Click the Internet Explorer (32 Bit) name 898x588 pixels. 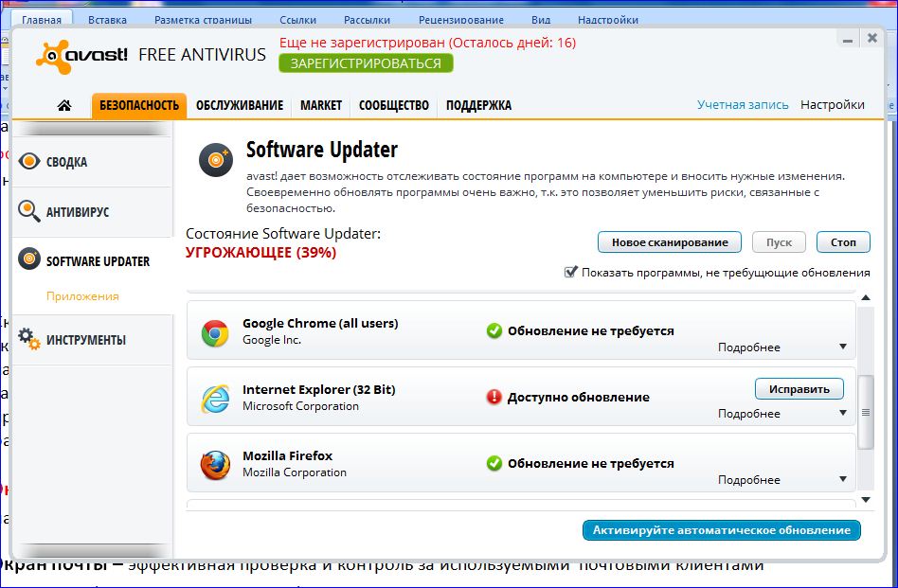coord(319,390)
